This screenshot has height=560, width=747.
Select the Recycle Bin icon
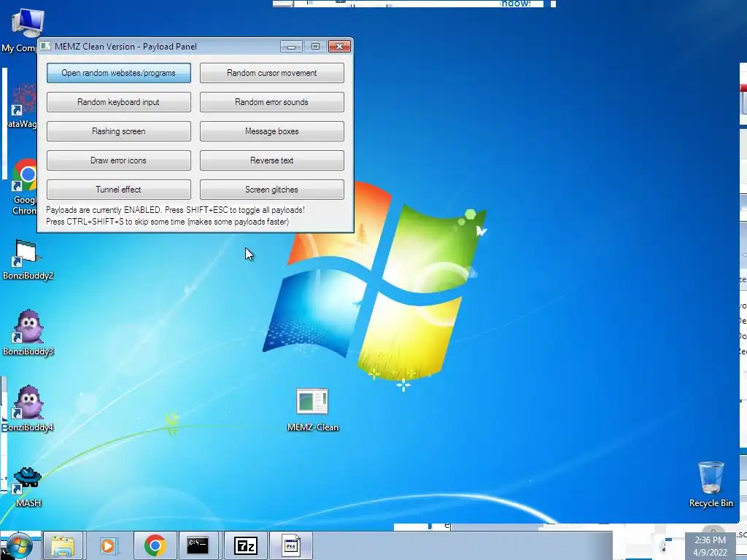pyautogui.click(x=711, y=484)
